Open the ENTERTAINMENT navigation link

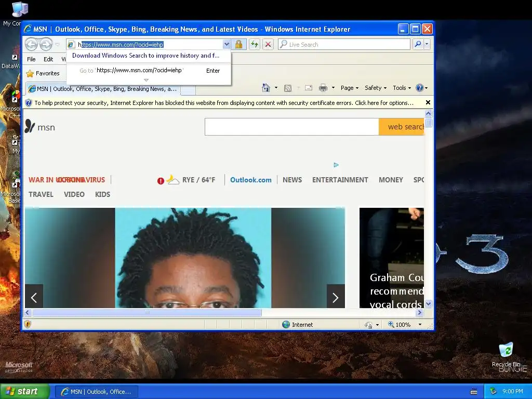point(340,180)
